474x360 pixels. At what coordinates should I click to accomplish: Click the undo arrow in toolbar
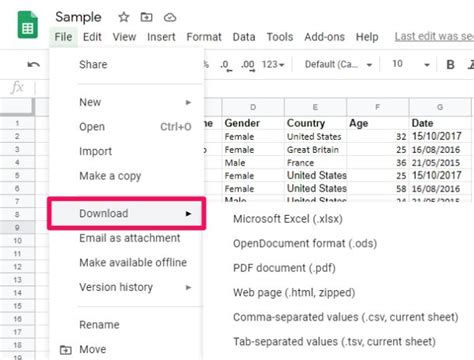(34, 64)
